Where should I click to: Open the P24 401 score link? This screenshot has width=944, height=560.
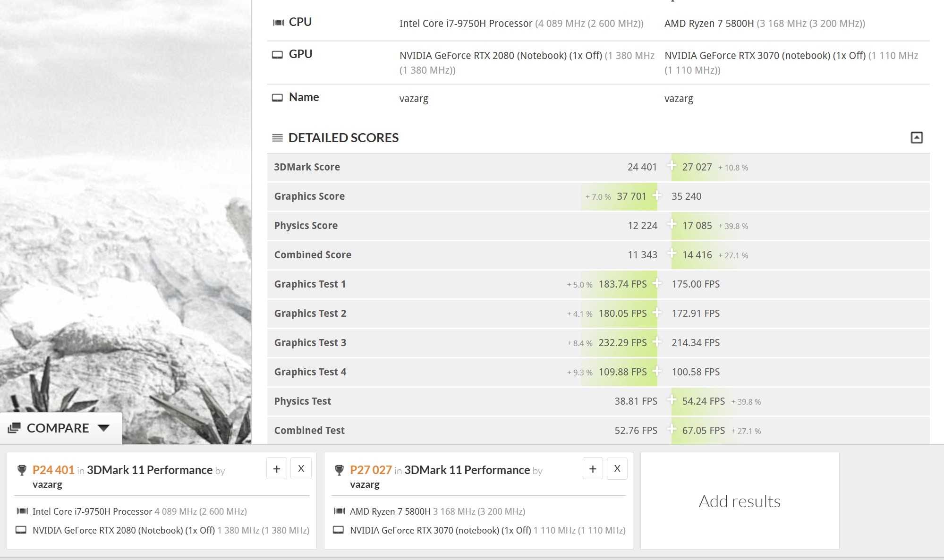[x=53, y=470]
